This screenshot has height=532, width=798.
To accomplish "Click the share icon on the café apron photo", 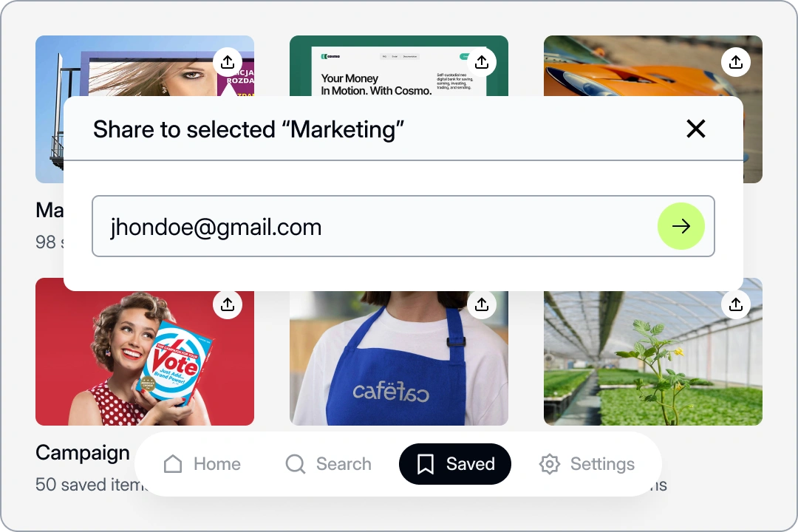I will [x=482, y=304].
